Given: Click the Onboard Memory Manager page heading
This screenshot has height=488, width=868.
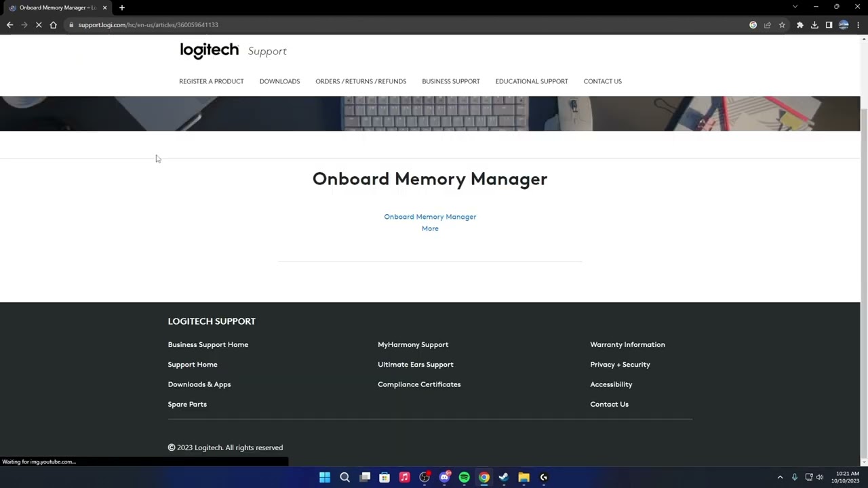Looking at the screenshot, I should (430, 179).
